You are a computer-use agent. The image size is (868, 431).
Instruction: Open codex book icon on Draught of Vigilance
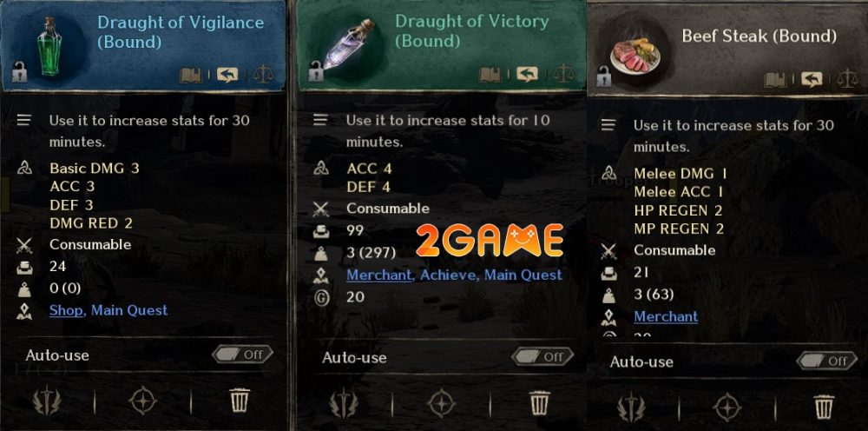point(190,75)
